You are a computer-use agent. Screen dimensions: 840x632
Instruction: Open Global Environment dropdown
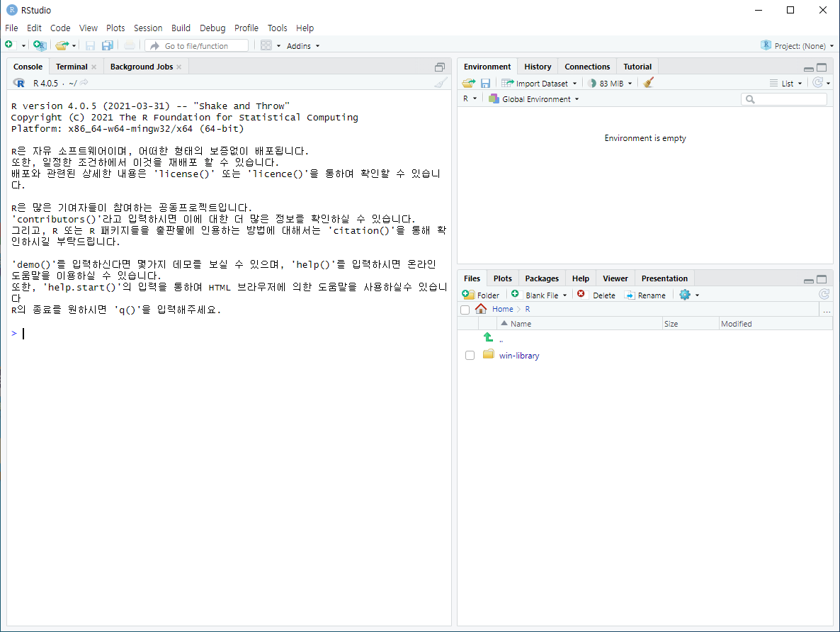point(533,99)
